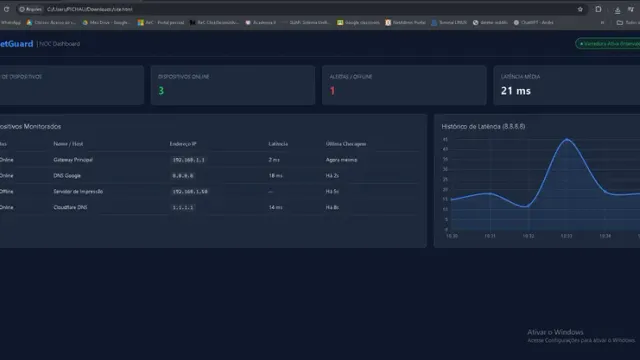Click the Histórico de Latência chart title
This screenshot has width=640, height=360.
point(483,127)
